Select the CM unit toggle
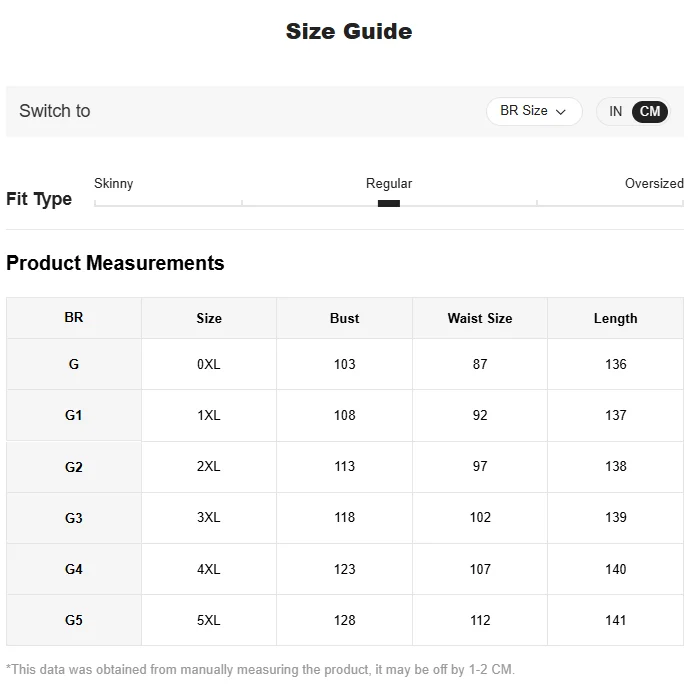This screenshot has height=686, width=699. point(650,111)
